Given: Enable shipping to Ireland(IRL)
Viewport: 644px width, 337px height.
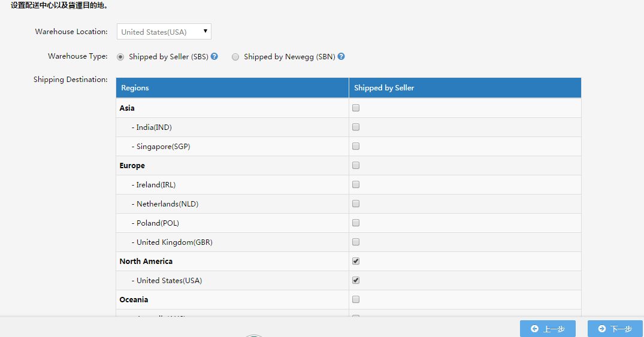Looking at the screenshot, I should 356,185.
